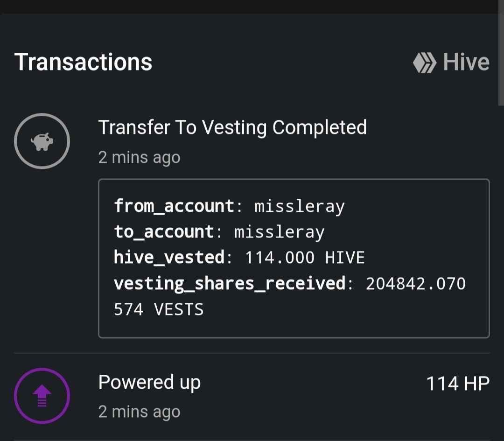Open the Hive token selector
The image size is (504, 441).
[451, 63]
